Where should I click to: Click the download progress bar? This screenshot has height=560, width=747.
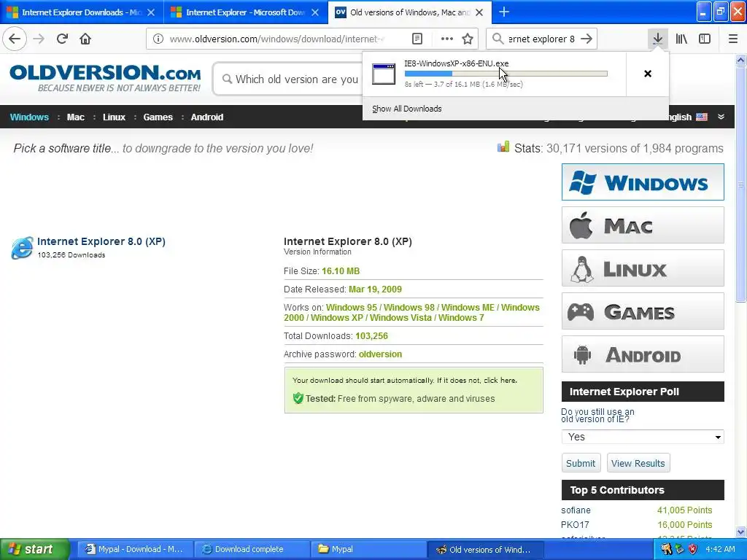[x=506, y=74]
